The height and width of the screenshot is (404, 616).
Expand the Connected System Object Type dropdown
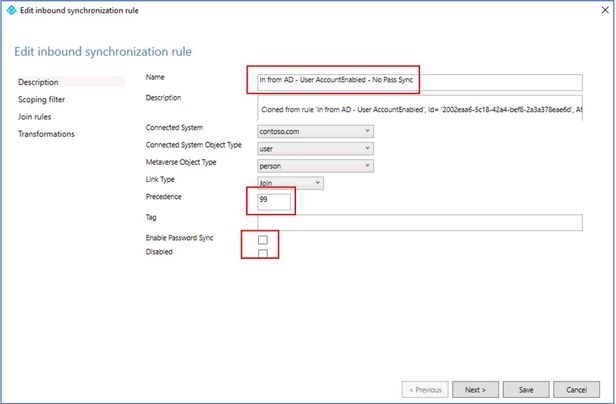click(315, 149)
